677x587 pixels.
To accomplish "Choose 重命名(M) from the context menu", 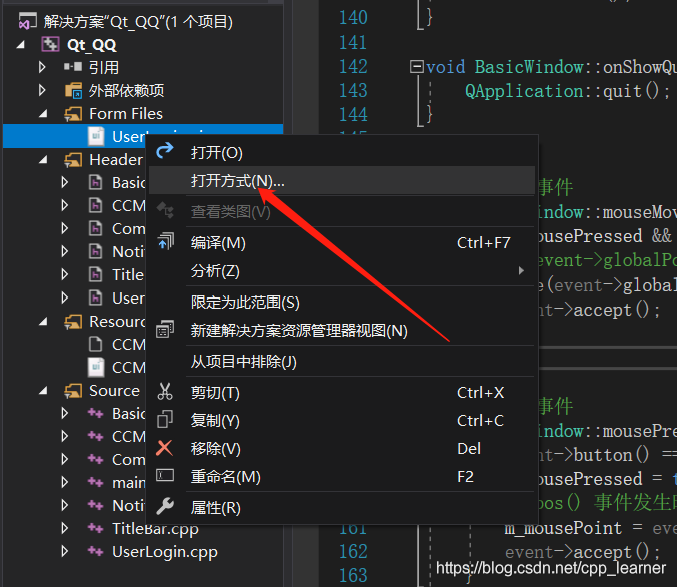I will 342,477.
